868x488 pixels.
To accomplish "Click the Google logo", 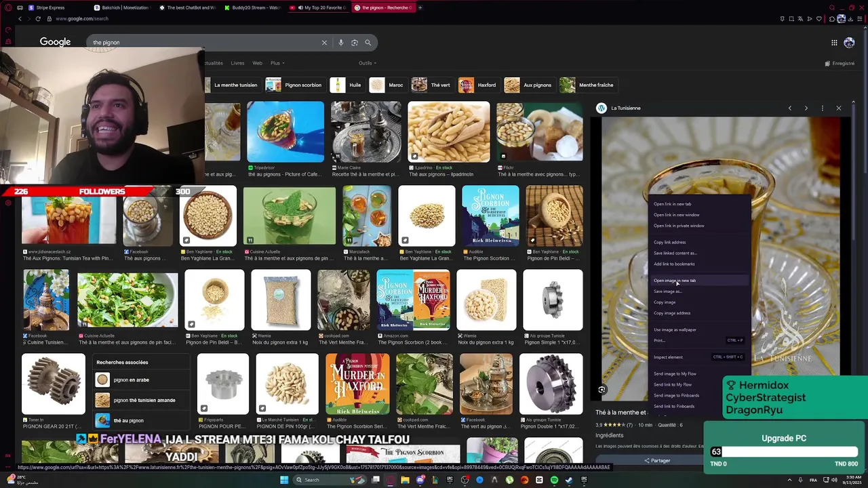I will click(x=55, y=42).
